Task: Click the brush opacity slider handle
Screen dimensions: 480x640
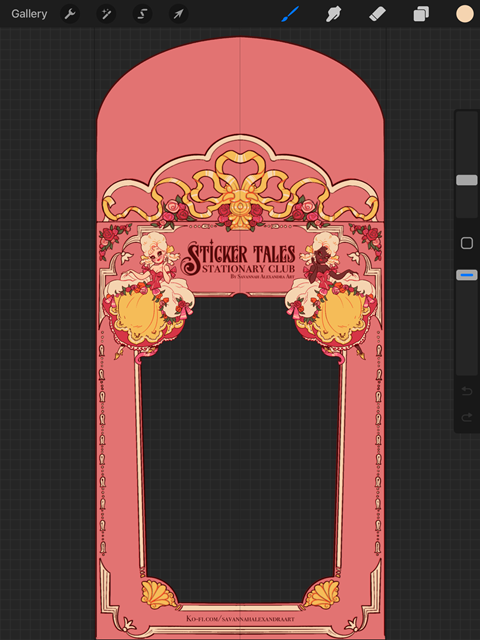Action: coord(467,275)
